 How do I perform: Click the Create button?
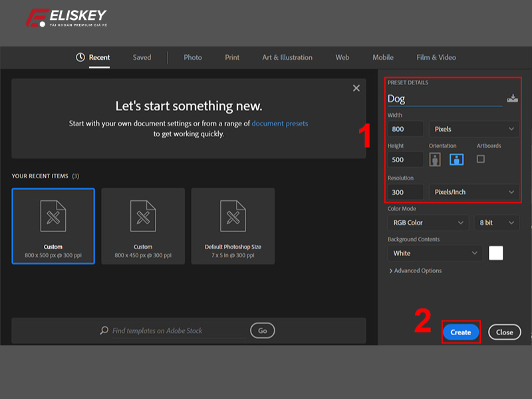pos(460,332)
